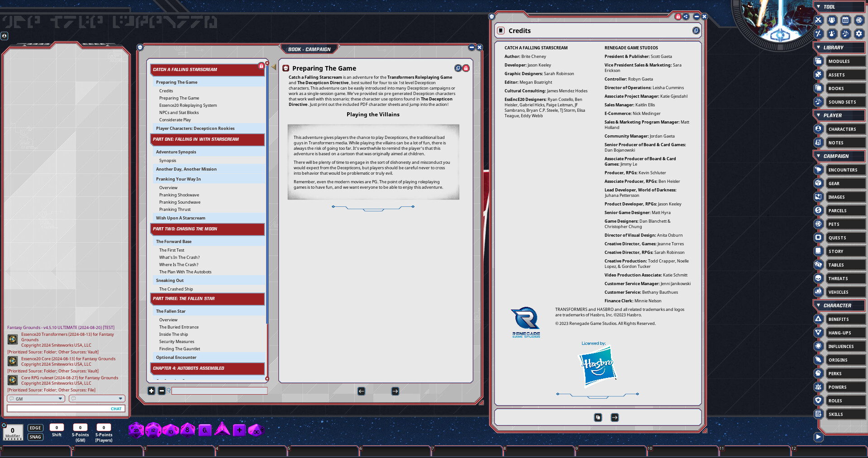Click the next page arrow in the book
Image resolution: width=868 pixels, height=458 pixels.
(x=395, y=391)
